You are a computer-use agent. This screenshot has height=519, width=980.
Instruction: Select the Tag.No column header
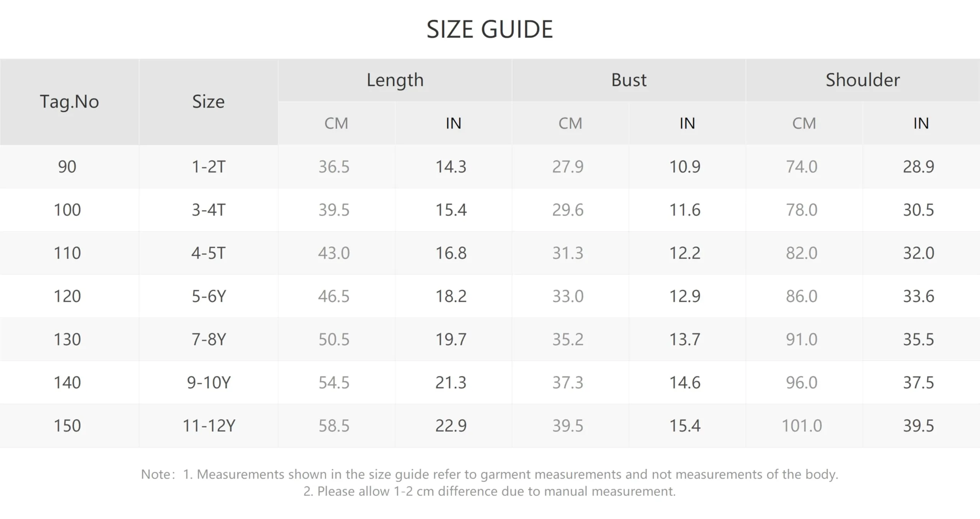(69, 102)
